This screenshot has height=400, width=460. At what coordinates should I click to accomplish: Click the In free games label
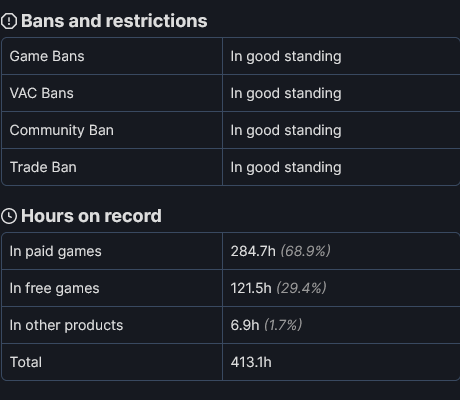[x=55, y=289]
